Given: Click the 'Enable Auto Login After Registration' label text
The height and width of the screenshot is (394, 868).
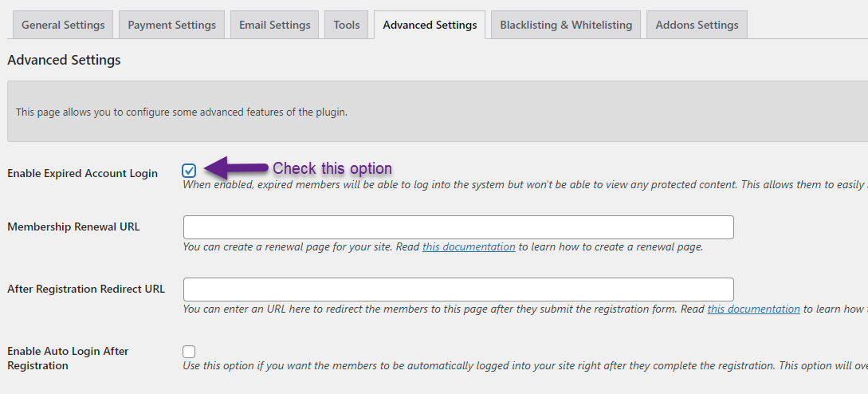Looking at the screenshot, I should click(68, 358).
